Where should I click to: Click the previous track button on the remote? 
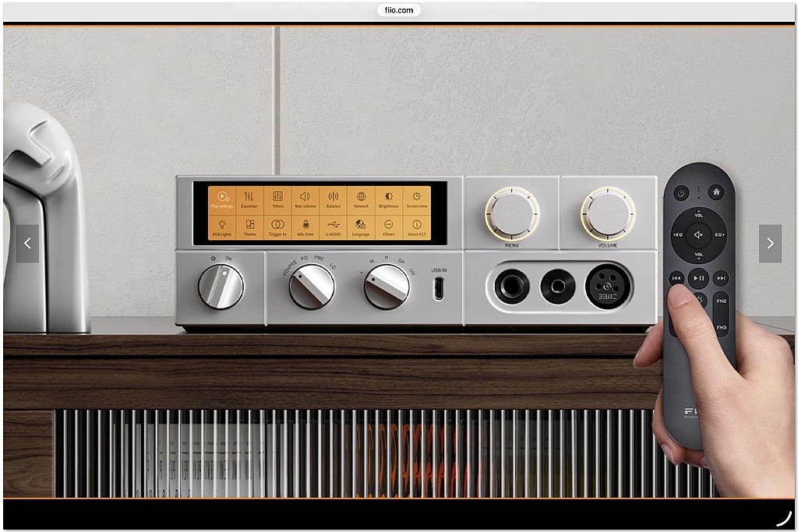tap(676, 278)
